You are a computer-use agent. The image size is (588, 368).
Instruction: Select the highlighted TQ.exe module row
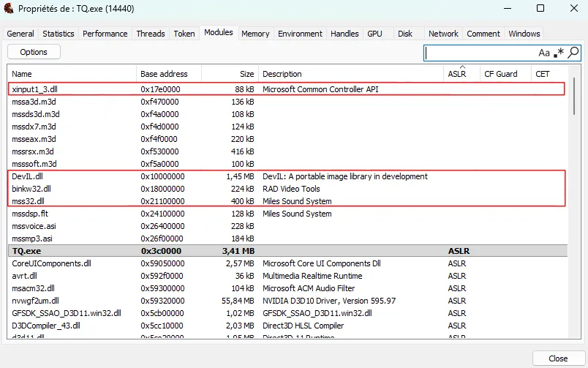pyautogui.click(x=287, y=251)
